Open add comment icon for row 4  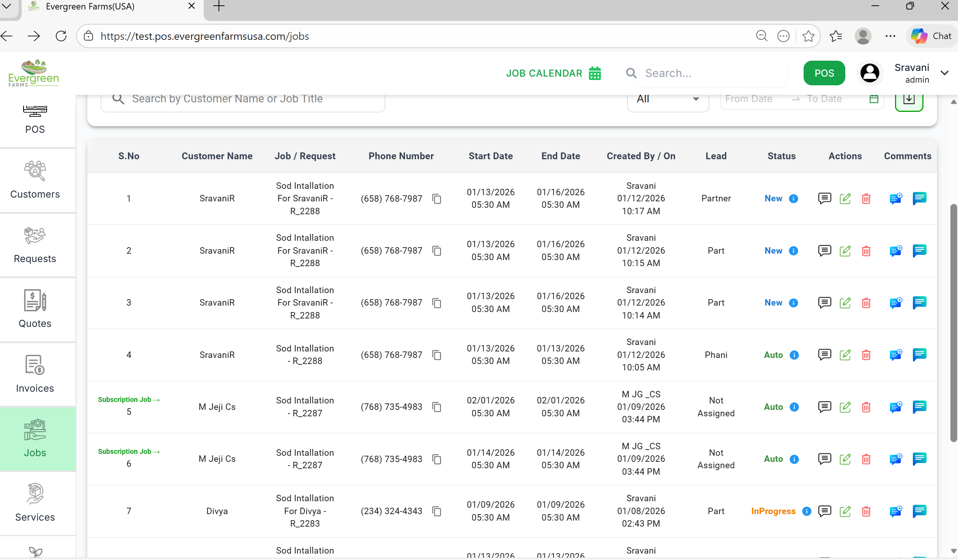(x=896, y=355)
